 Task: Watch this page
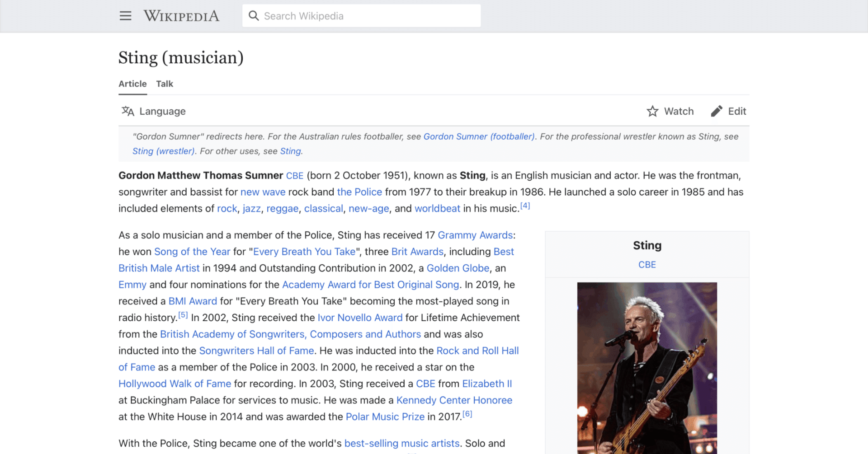pos(670,111)
